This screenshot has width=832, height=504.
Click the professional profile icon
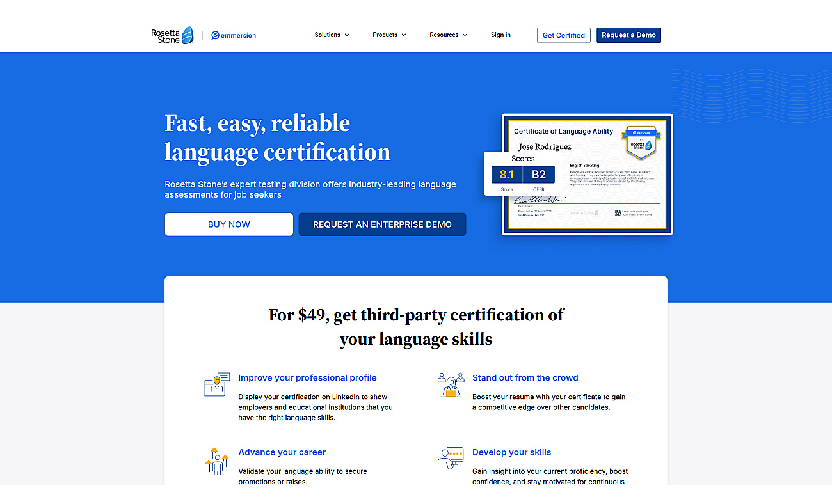tap(216, 384)
